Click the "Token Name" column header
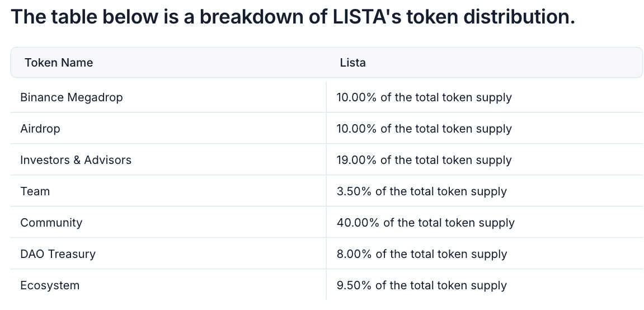Viewport: 644px width, 310px height. 59,63
